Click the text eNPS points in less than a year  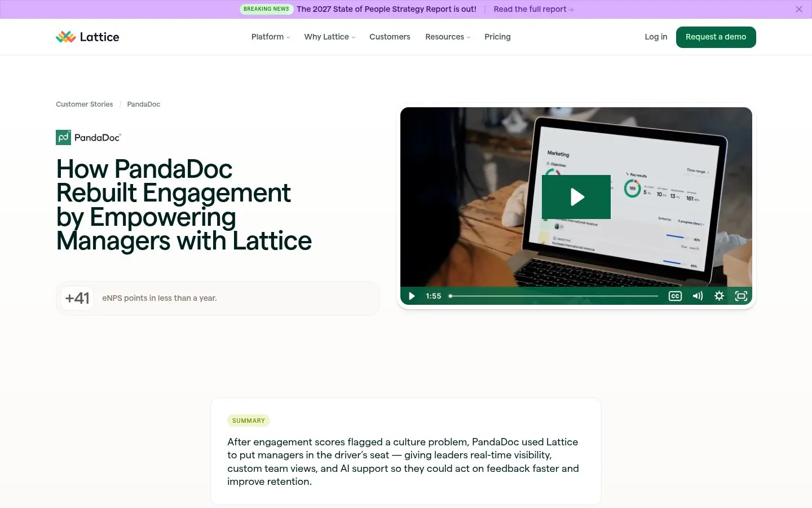click(160, 298)
